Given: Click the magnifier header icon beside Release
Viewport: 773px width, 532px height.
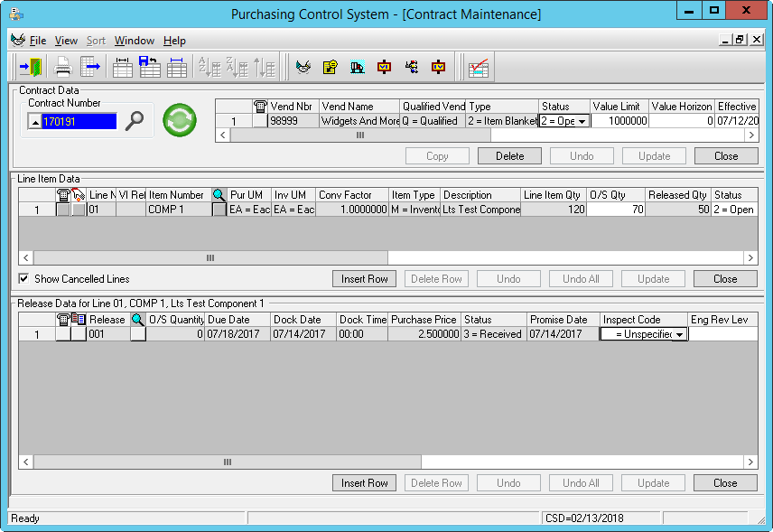Looking at the screenshot, I should [138, 320].
